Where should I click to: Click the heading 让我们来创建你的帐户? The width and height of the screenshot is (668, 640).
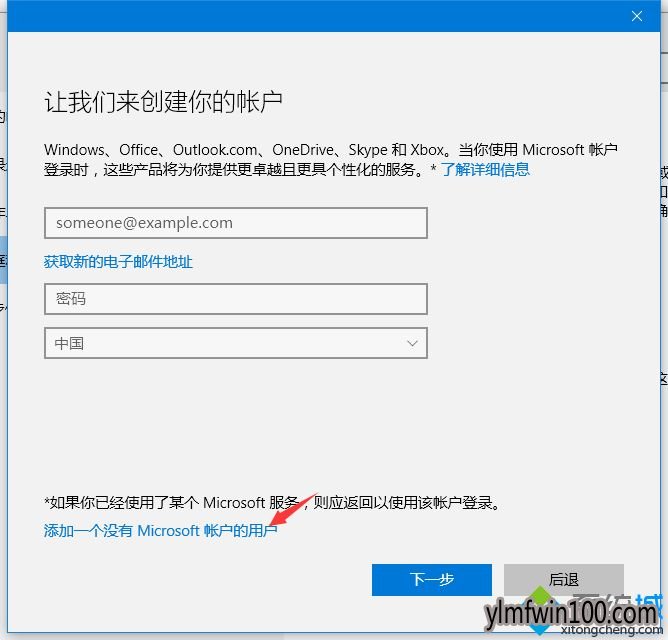[163, 101]
